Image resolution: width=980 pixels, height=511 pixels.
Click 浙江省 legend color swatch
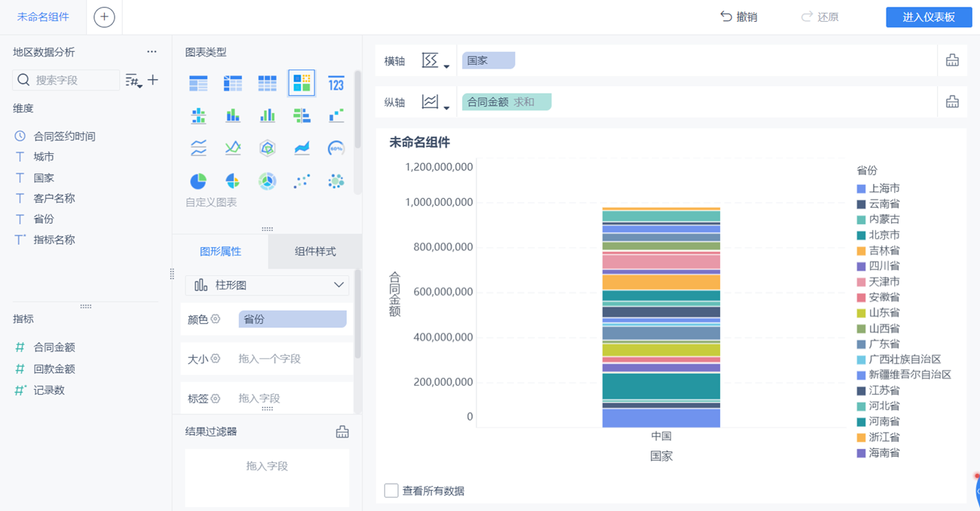point(861,437)
